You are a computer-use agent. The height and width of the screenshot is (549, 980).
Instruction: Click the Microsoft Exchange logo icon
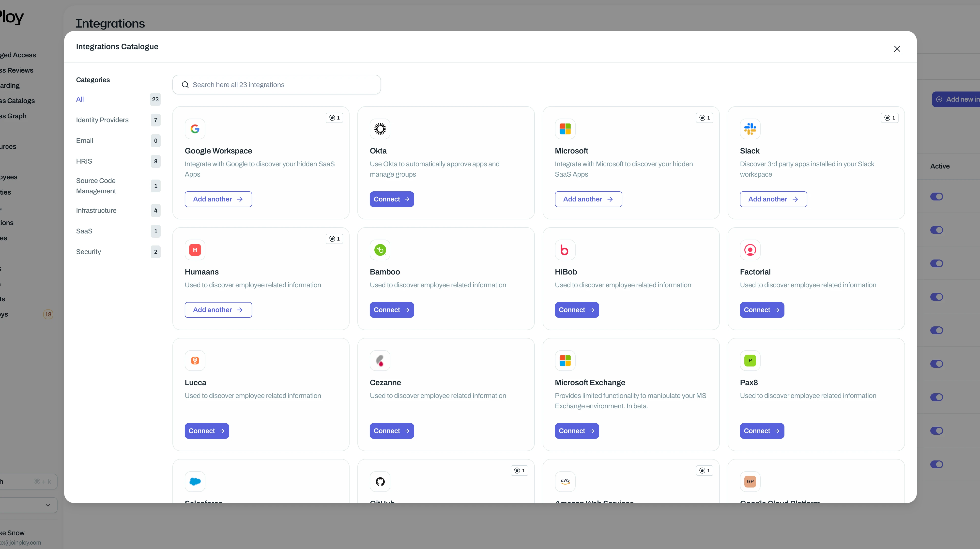565,361
